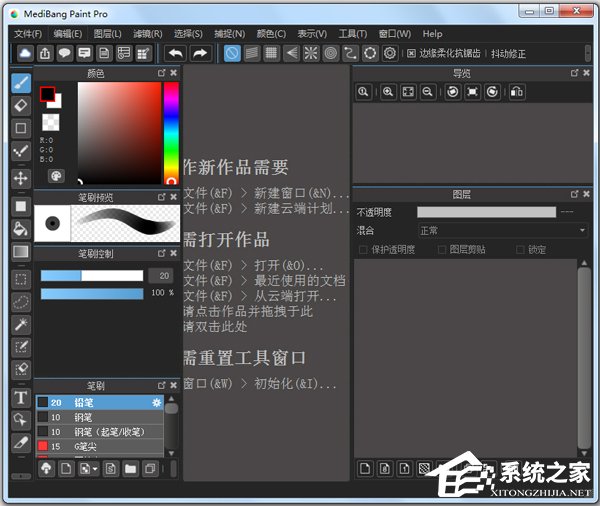Select the Bucket fill tool
The width and height of the screenshot is (600, 506).
20,228
